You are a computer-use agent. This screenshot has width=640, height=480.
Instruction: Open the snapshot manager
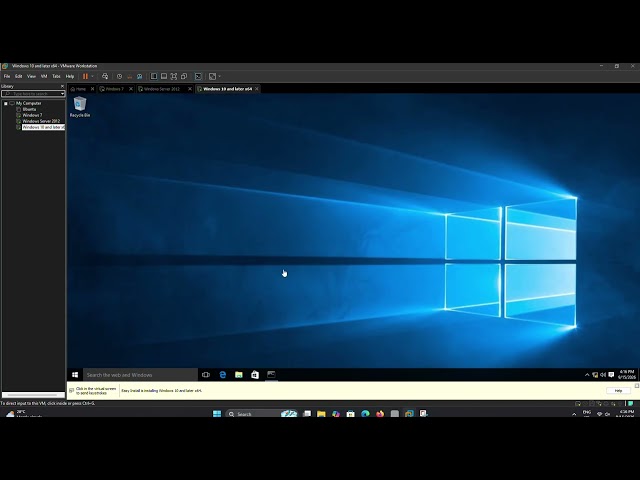tap(140, 76)
